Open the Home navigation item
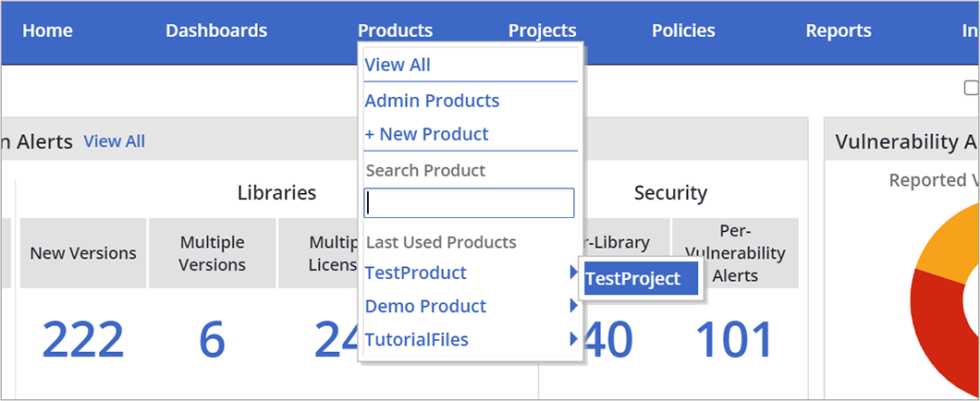 tap(47, 30)
